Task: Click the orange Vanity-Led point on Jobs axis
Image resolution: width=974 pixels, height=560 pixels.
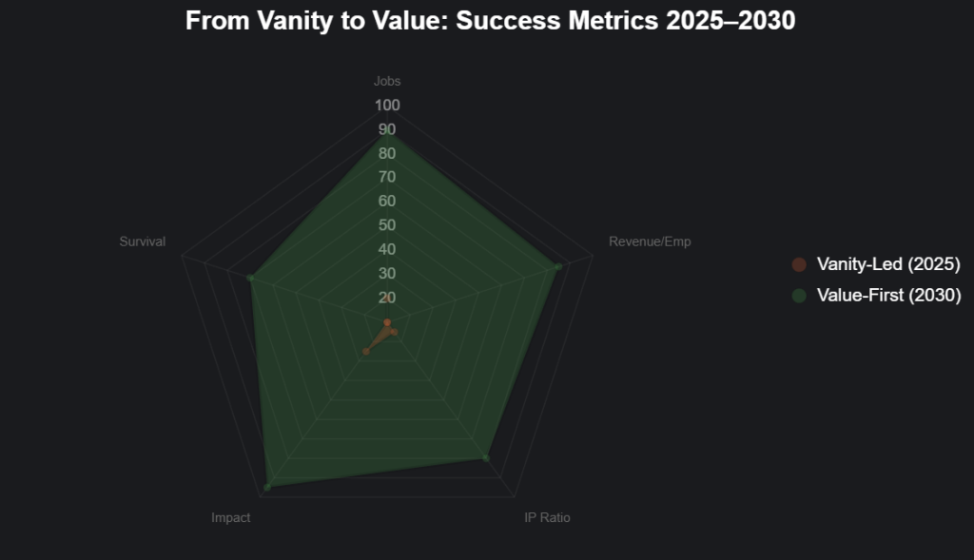Action: (387, 323)
